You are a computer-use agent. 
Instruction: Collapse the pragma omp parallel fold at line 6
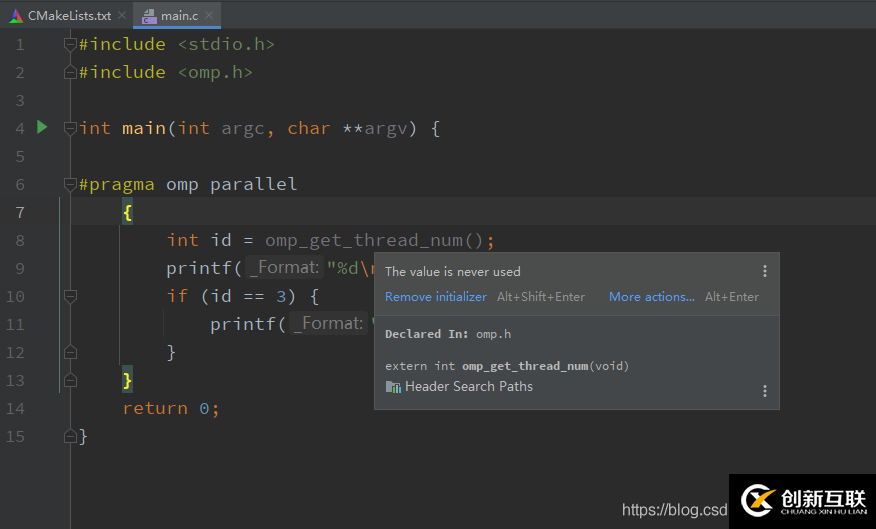70,184
